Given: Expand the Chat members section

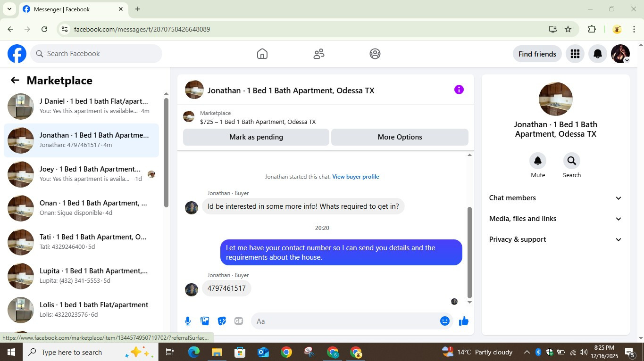Looking at the screenshot, I should [556, 198].
